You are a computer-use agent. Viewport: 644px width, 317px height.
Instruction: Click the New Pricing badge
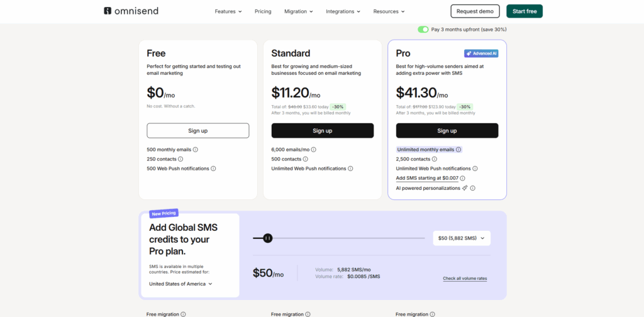pos(164,213)
